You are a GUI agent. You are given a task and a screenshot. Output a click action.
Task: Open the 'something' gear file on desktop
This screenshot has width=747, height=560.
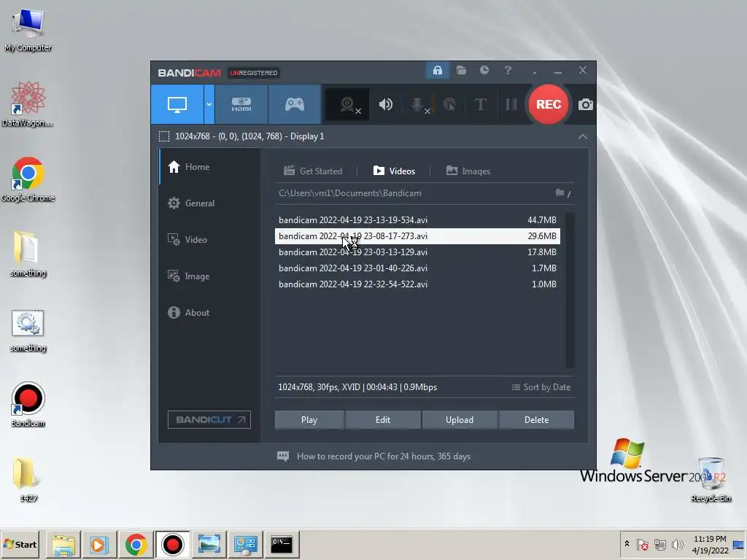coord(28,330)
